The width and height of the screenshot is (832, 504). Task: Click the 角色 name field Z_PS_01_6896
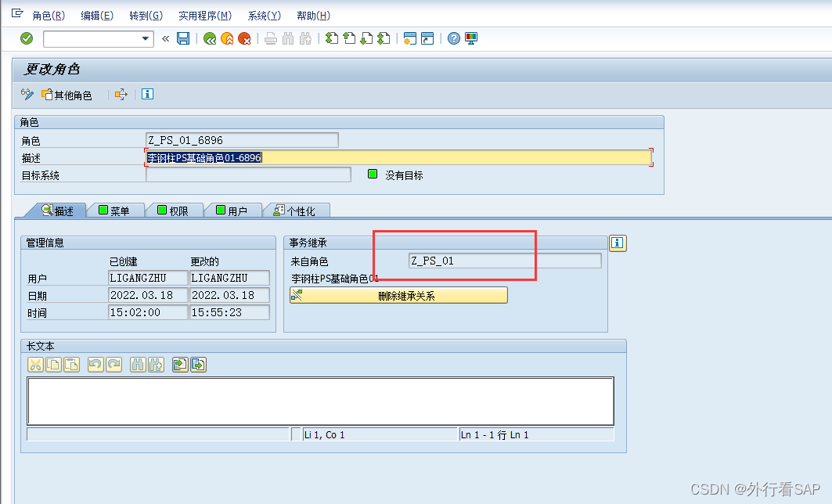point(242,140)
